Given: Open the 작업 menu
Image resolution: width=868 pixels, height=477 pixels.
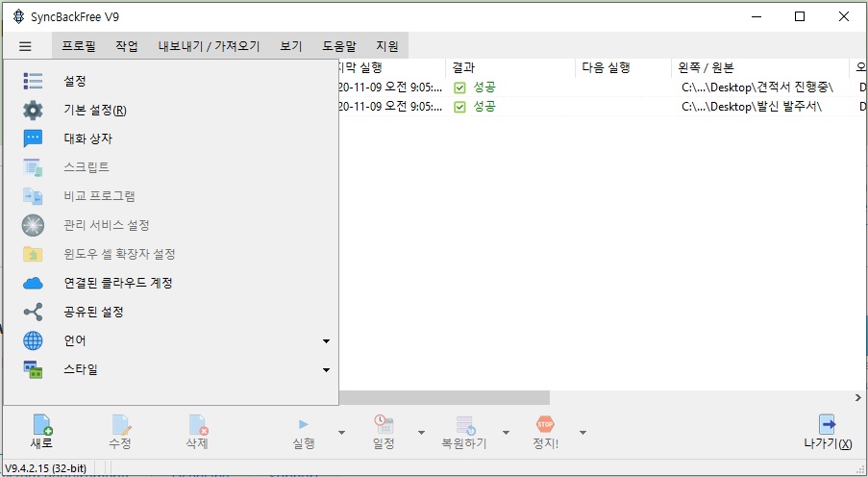Looking at the screenshot, I should coord(127,46).
